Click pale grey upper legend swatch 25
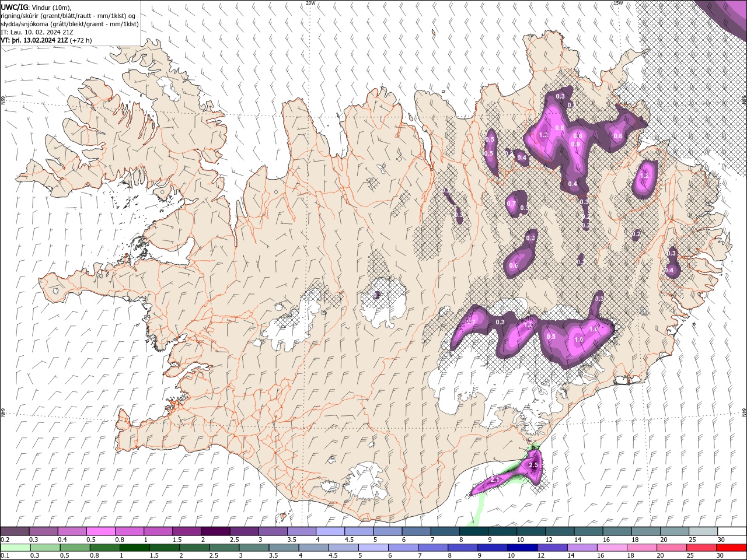This screenshot has height=560, width=747. (x=702, y=531)
